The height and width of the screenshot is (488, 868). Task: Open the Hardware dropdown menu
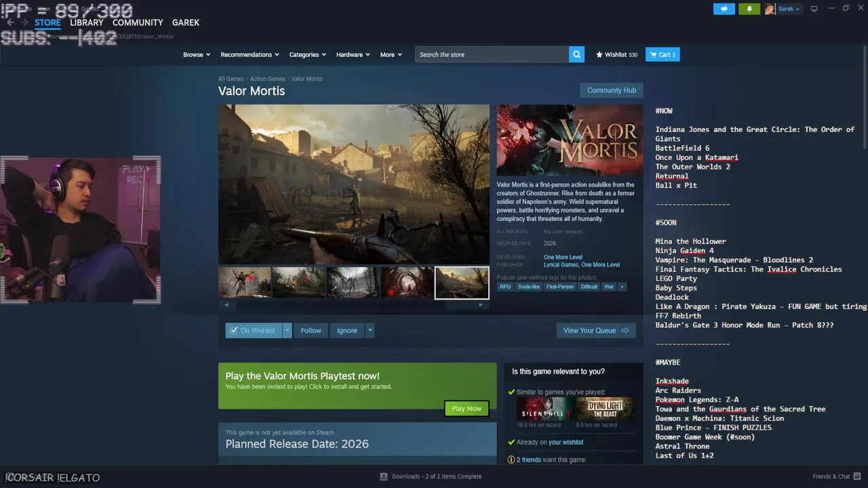click(353, 54)
